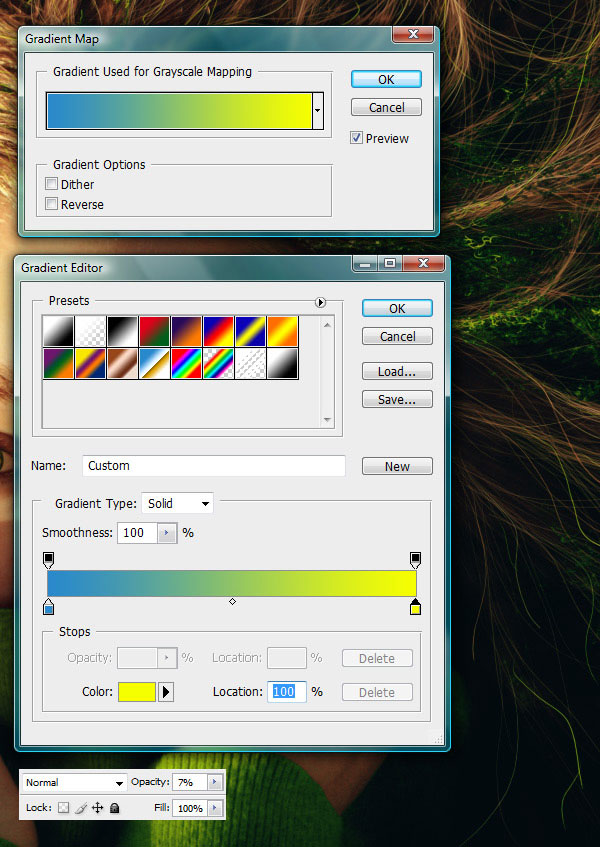Select the blue, yellow, blue gradient preset
Image resolution: width=600 pixels, height=847 pixels.
coord(251,331)
